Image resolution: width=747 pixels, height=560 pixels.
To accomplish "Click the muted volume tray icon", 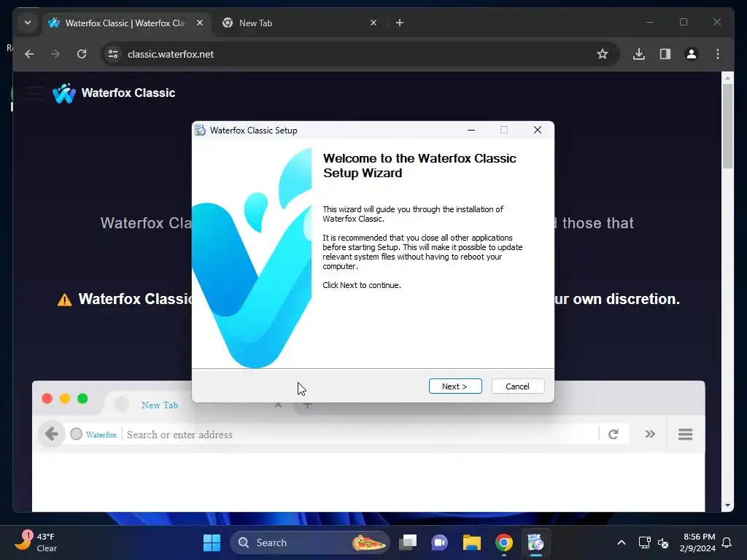I will coord(662,542).
